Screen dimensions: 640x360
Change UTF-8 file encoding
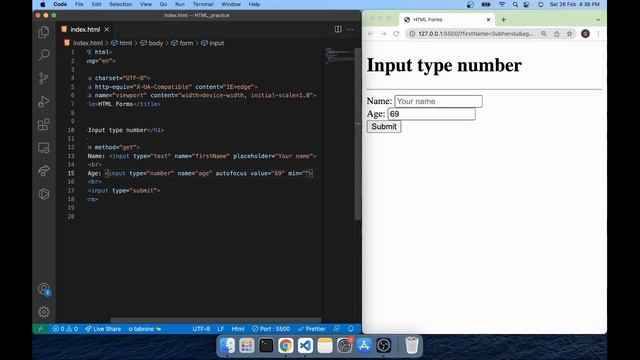click(201, 329)
